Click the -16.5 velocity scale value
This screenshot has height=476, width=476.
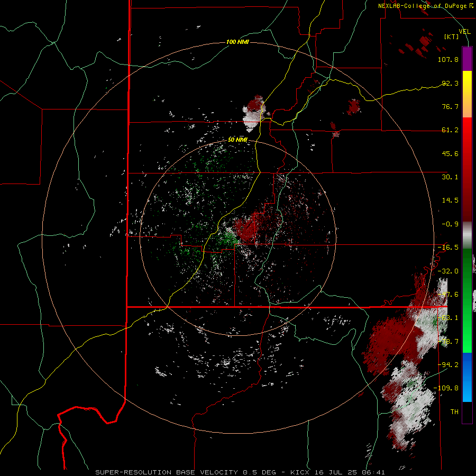pos(448,248)
